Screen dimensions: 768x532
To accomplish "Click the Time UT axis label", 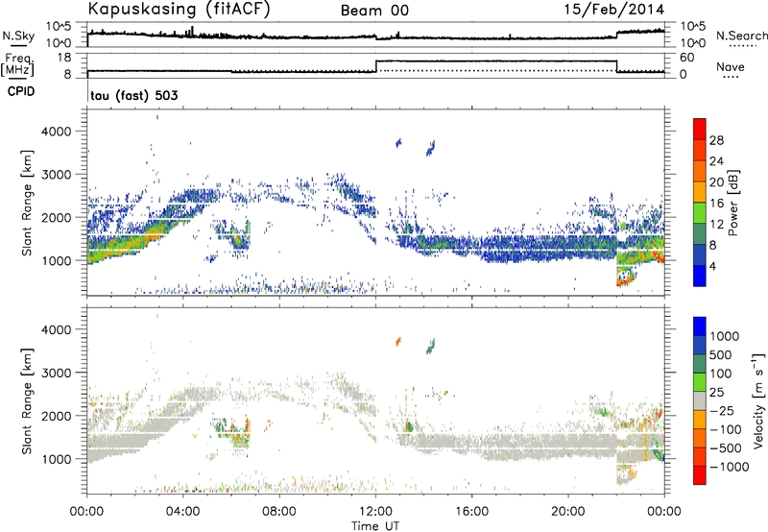I will (x=375, y=526).
